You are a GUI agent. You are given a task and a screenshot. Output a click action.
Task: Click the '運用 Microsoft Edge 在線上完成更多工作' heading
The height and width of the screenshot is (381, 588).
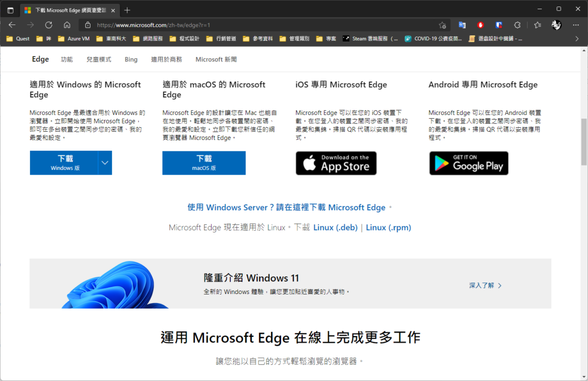[x=290, y=337]
